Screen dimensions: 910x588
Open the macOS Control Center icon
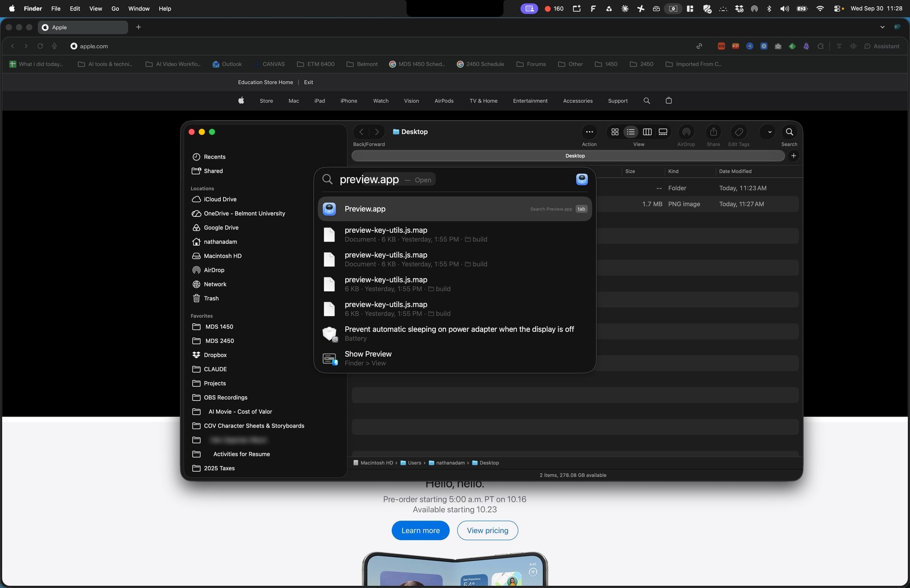click(x=837, y=9)
